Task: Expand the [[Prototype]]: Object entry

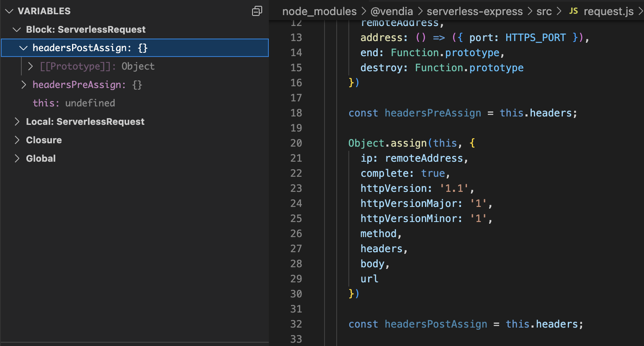Action: (30, 66)
